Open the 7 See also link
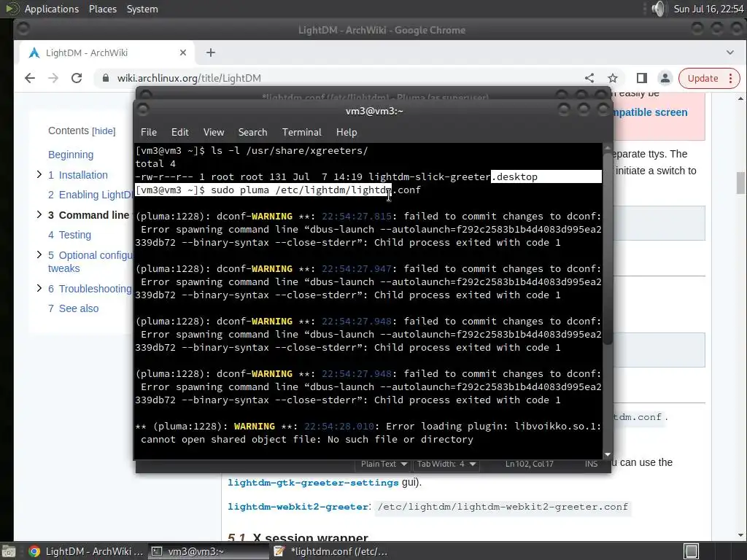The height and width of the screenshot is (560, 747). point(74,308)
